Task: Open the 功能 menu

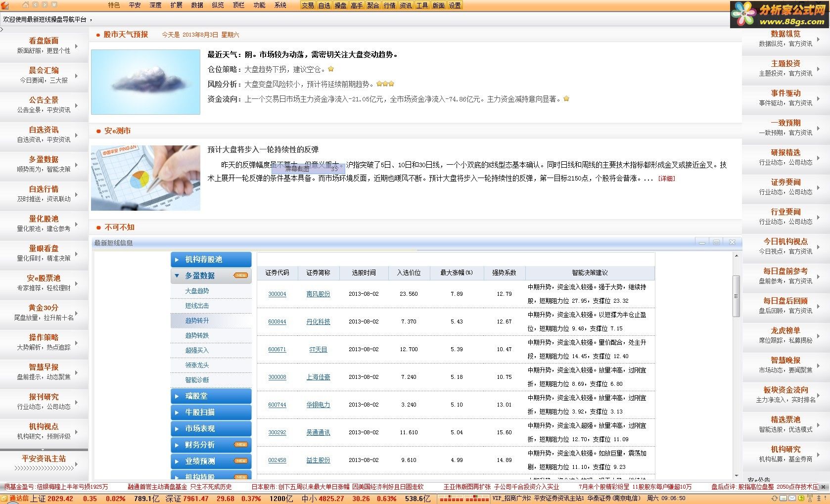Action: 259,5
